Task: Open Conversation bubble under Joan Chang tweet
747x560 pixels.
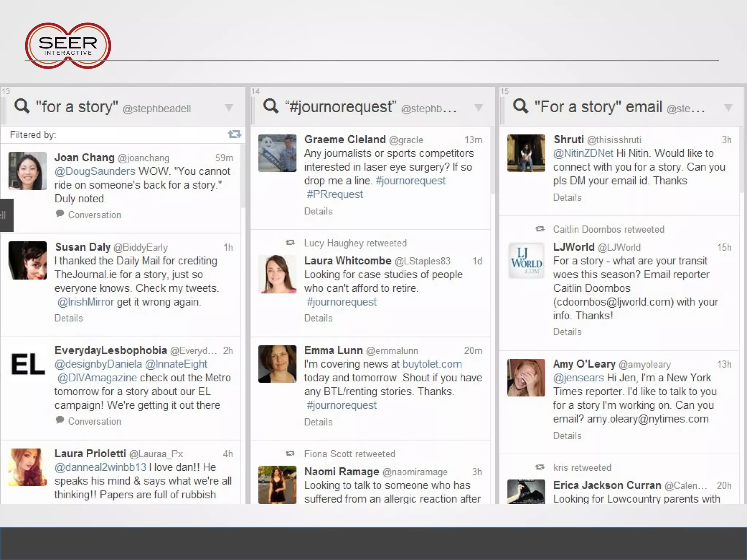Action: point(60,214)
